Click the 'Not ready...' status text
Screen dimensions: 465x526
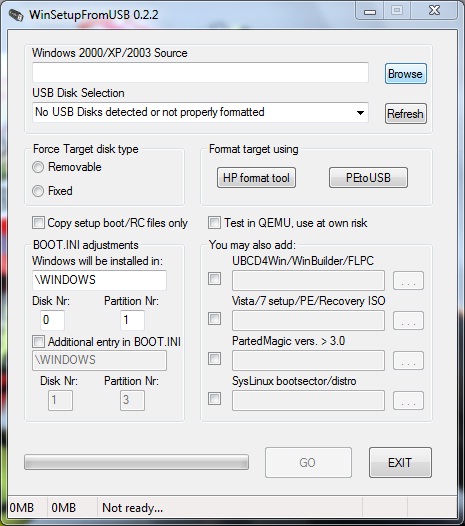pyautogui.click(x=133, y=508)
